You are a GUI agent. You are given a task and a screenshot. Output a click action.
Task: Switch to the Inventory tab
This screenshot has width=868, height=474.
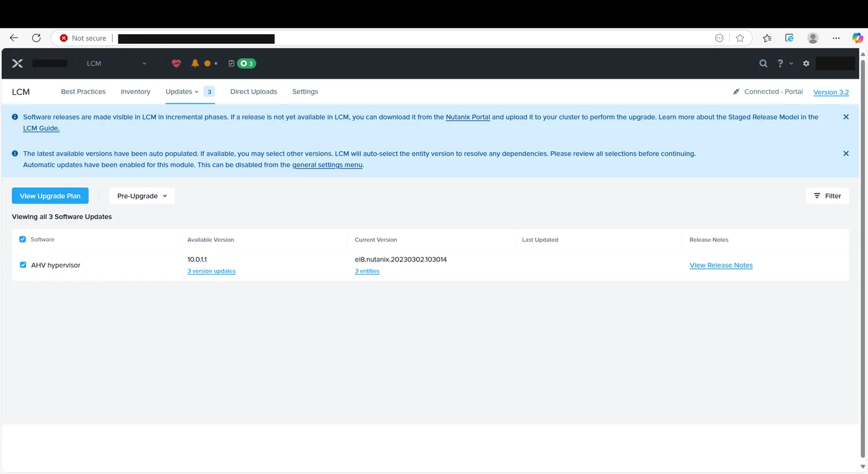(135, 92)
